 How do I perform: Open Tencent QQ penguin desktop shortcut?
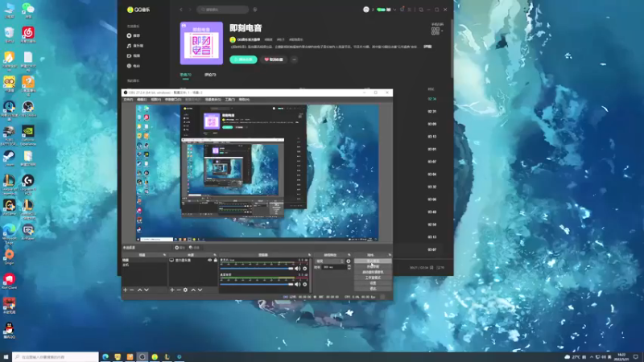click(x=9, y=331)
